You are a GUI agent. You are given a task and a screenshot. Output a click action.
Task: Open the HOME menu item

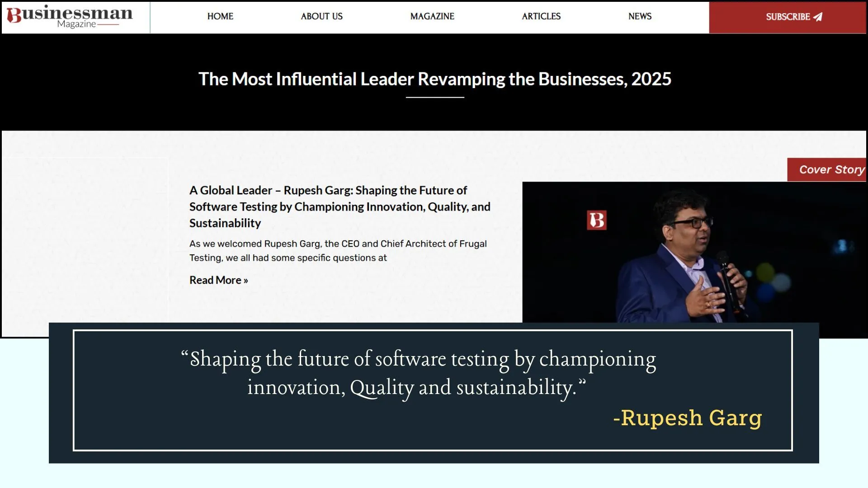point(220,16)
